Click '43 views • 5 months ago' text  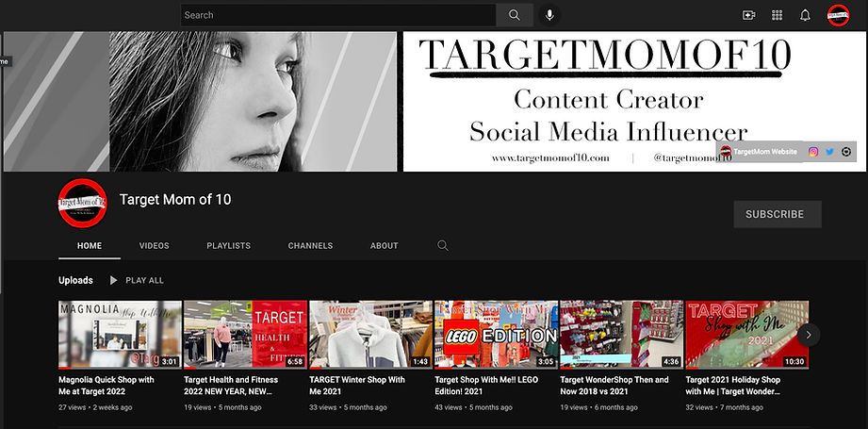pyautogui.click(x=474, y=407)
